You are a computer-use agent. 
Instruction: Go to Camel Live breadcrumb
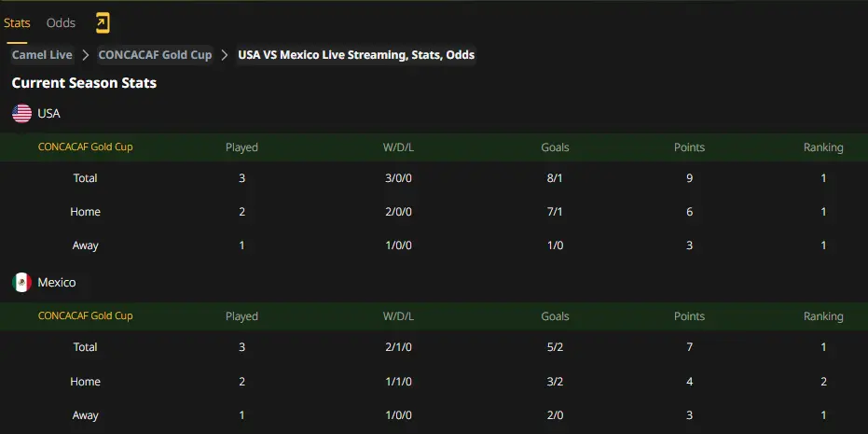click(42, 55)
